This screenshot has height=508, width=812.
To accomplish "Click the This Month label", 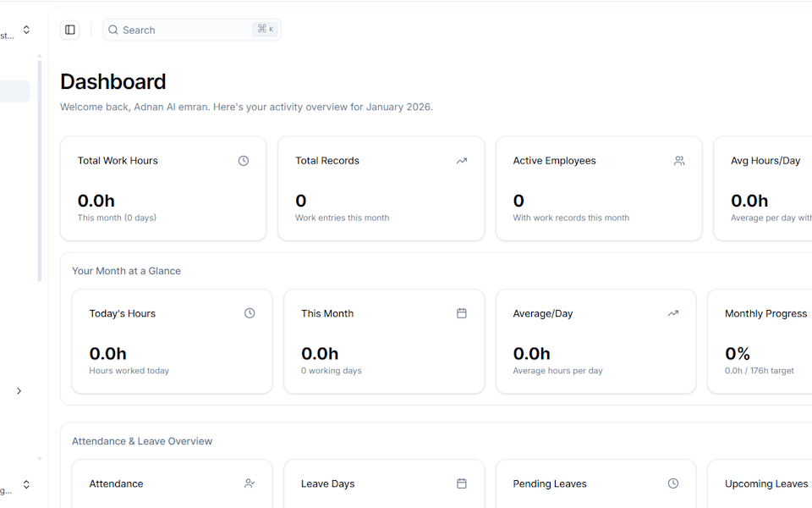I will (x=327, y=313).
